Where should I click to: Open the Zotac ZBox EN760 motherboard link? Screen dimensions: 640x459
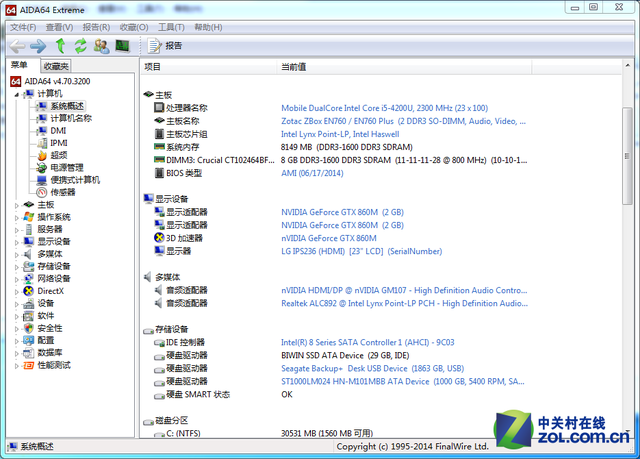point(403,121)
